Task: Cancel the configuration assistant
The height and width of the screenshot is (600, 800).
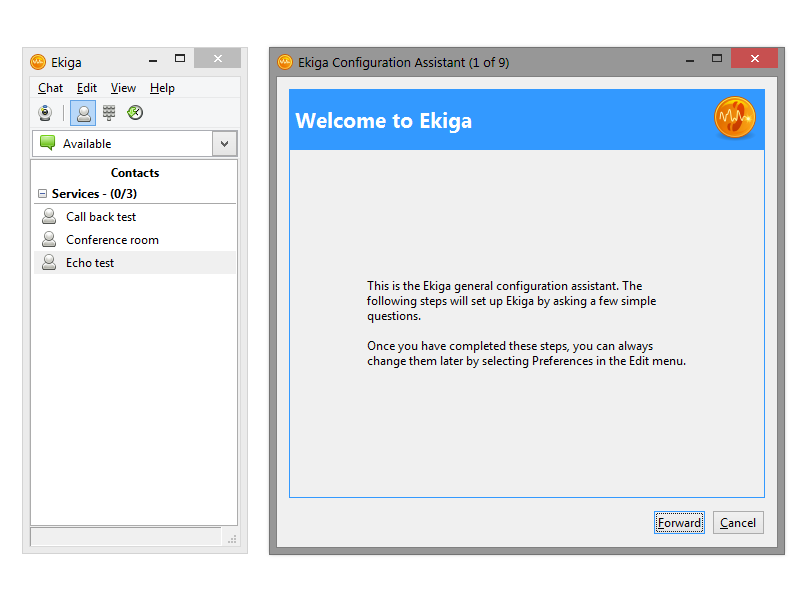Action: tap(738, 523)
